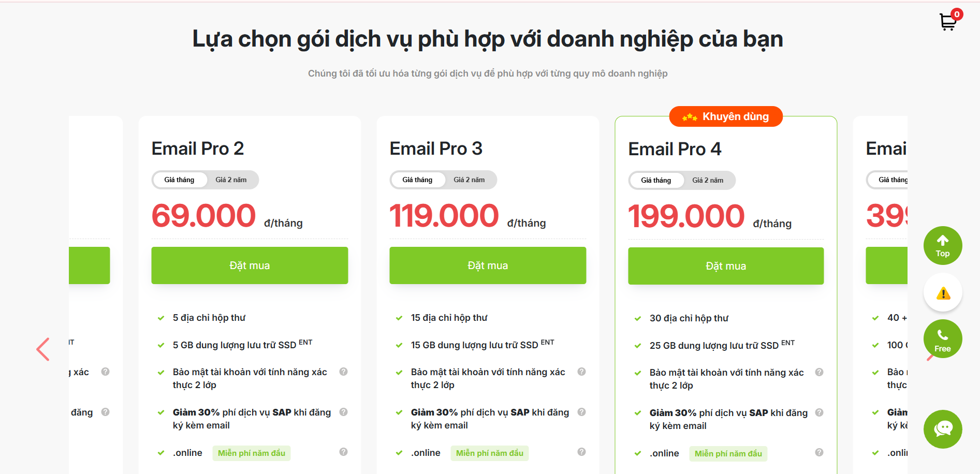Click the yellow warning alert icon
Viewport: 980px width, 474px height.
point(943,293)
